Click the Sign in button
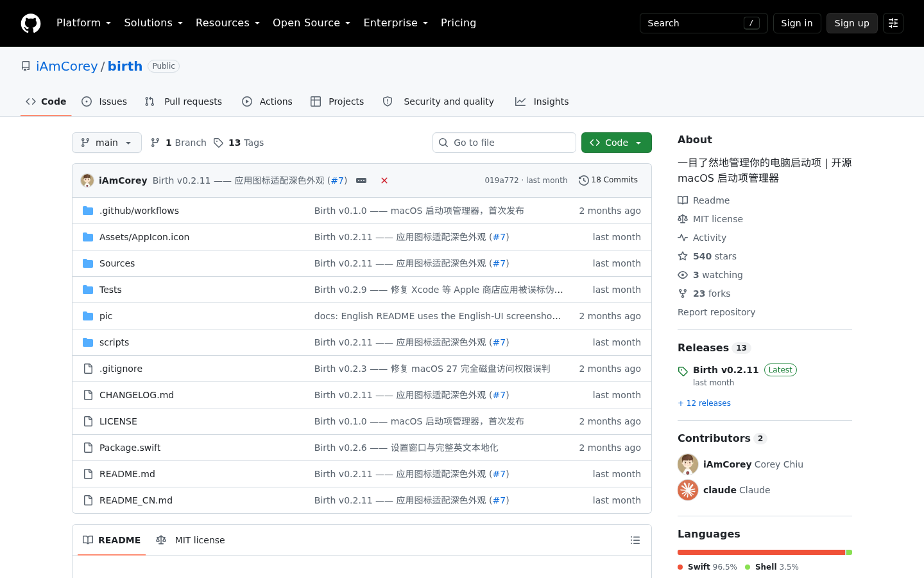The image size is (924, 578). 797,23
